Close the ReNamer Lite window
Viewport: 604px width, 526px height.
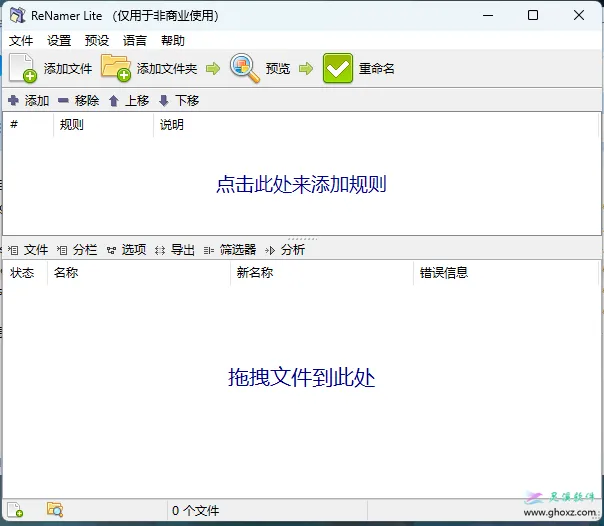pyautogui.click(x=579, y=15)
